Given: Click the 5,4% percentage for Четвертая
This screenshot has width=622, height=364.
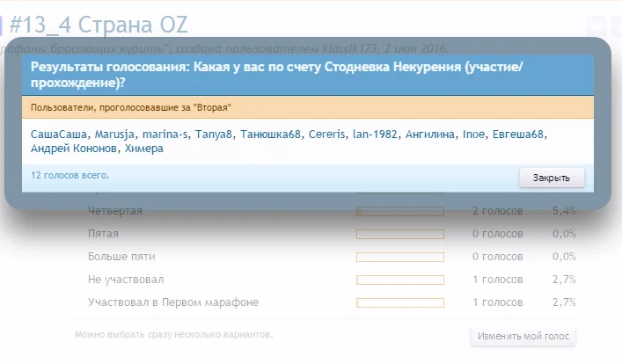Looking at the screenshot, I should [x=564, y=211].
